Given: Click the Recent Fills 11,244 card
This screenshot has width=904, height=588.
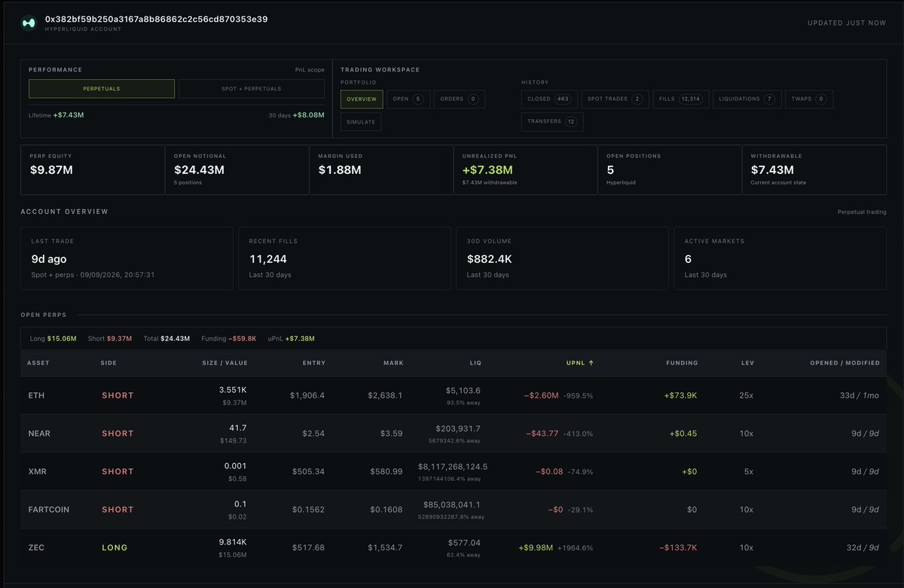Looking at the screenshot, I should 344,258.
